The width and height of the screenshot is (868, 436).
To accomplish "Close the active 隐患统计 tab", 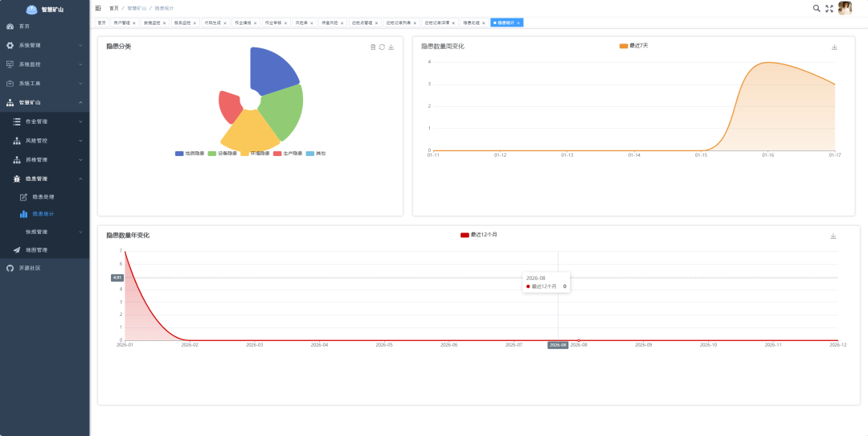I will click(x=518, y=23).
